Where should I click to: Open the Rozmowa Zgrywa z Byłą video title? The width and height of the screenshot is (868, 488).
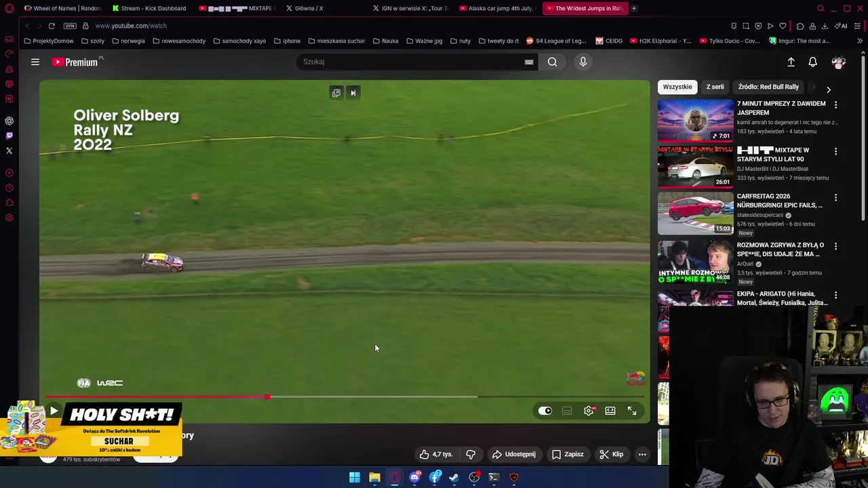(x=781, y=249)
